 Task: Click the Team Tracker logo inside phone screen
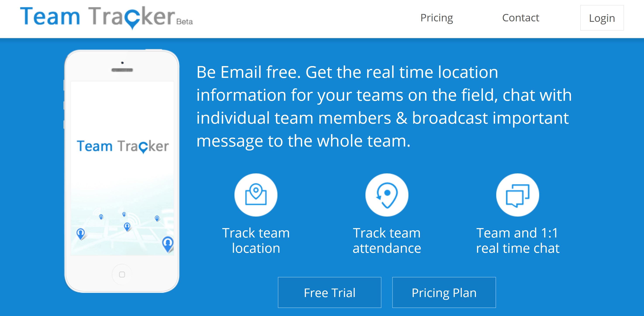coord(123,146)
